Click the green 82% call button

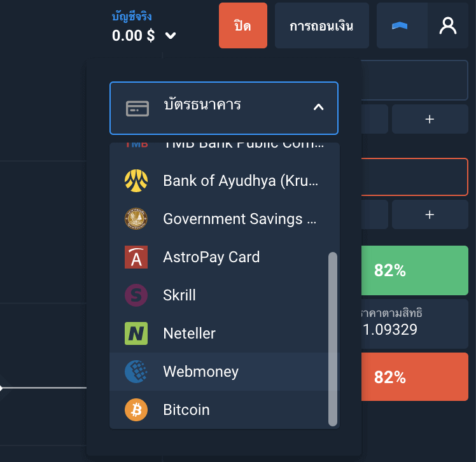click(415, 270)
